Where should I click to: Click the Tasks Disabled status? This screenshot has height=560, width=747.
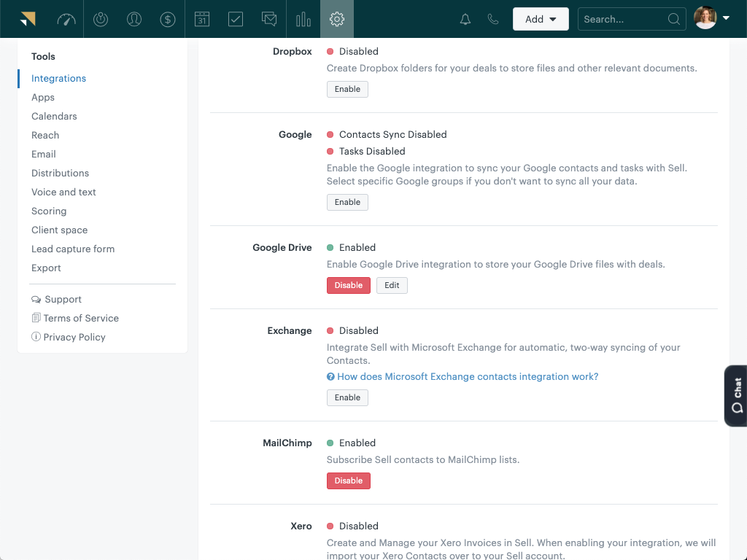tap(372, 151)
